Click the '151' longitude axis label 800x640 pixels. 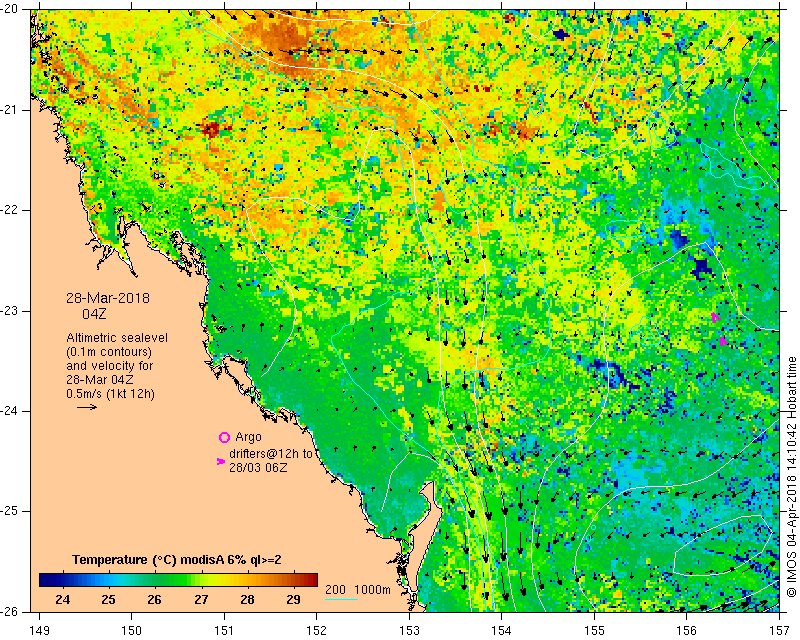tap(224, 631)
